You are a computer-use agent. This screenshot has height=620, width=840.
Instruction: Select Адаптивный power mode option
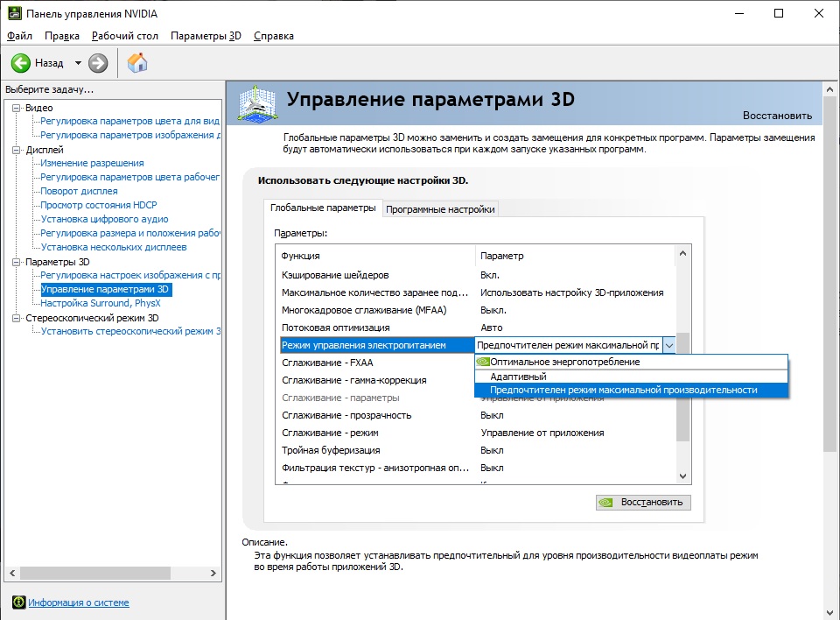pos(631,377)
